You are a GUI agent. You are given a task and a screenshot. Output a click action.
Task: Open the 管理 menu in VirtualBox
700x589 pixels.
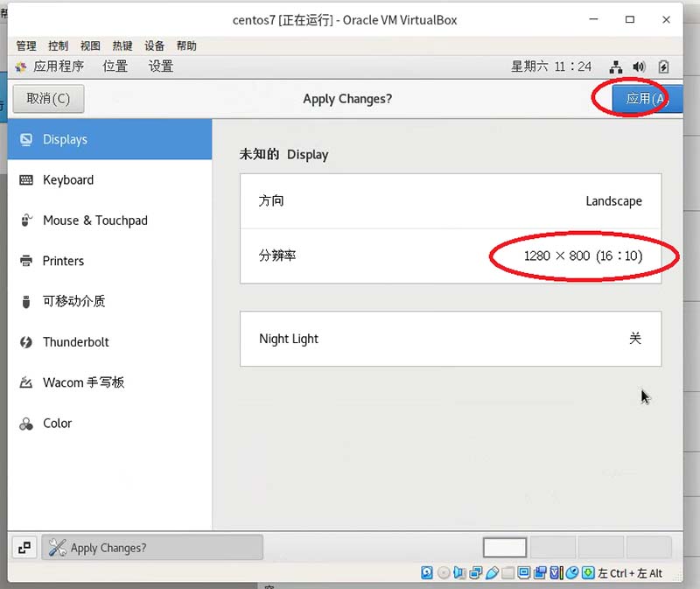[26, 46]
